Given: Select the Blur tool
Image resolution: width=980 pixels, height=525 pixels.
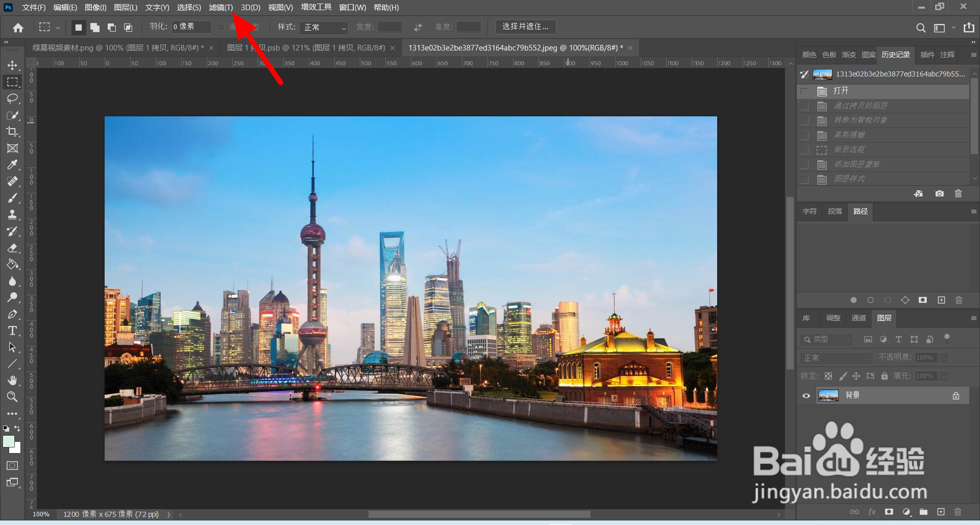Looking at the screenshot, I should tap(13, 281).
